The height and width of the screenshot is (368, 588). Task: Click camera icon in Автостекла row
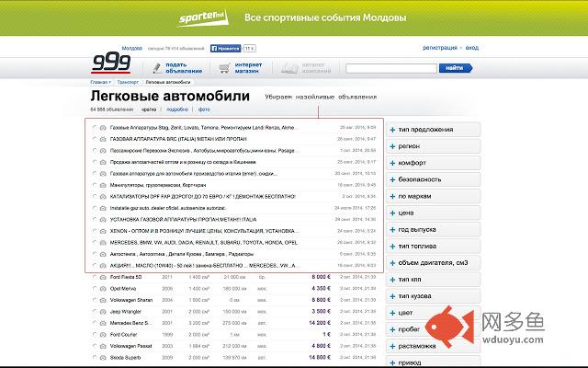(103, 254)
